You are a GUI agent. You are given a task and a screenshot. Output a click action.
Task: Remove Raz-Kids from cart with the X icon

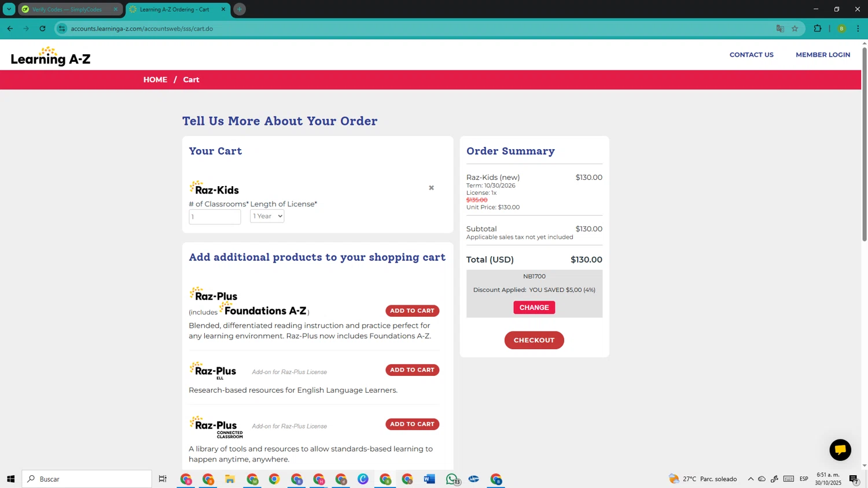(x=431, y=188)
